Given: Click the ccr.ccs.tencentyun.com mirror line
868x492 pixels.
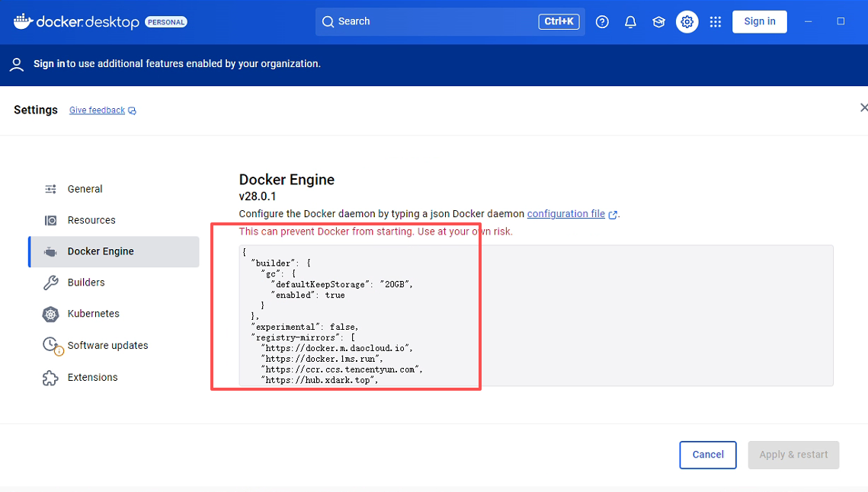Looking at the screenshot, I should coord(342,369).
